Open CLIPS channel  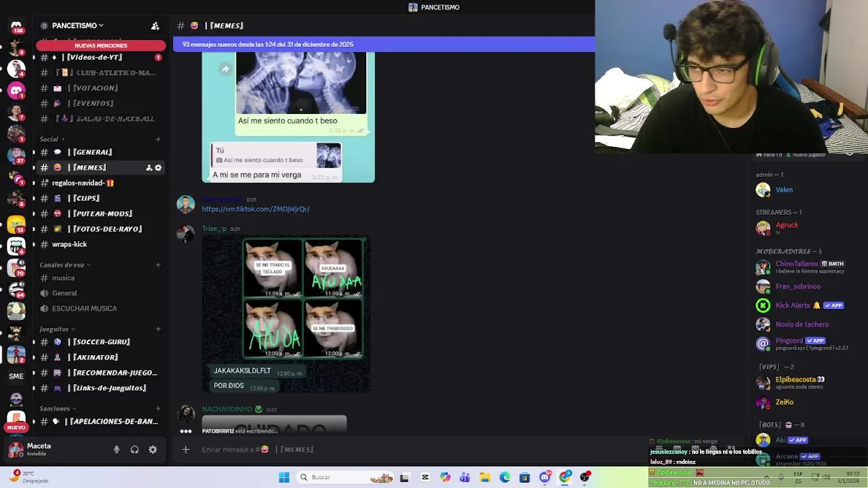coord(101,198)
